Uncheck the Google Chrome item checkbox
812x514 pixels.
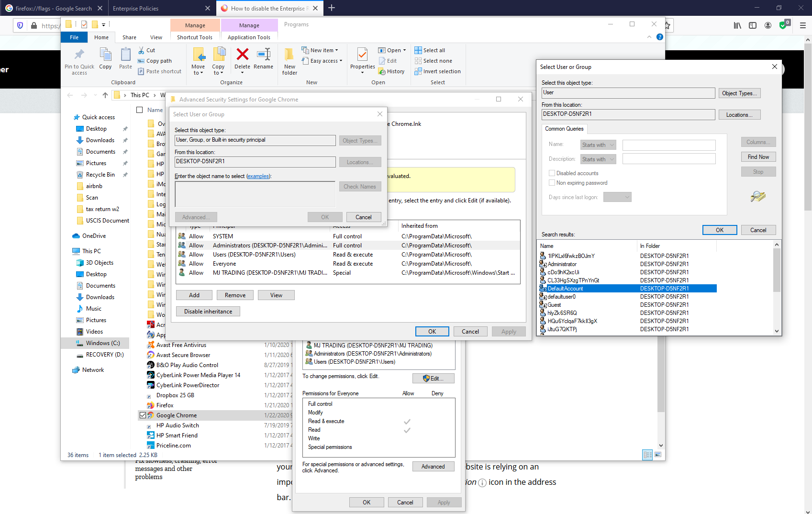pyautogui.click(x=143, y=415)
